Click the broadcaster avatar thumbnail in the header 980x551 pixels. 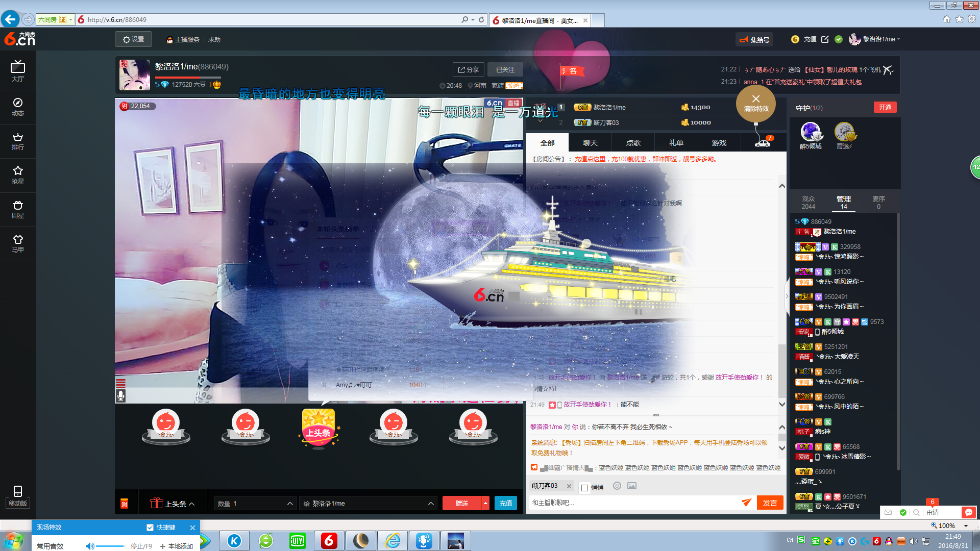(x=135, y=75)
